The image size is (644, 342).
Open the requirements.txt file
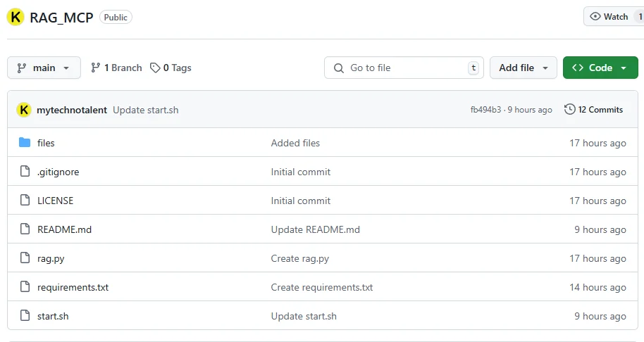(x=73, y=287)
